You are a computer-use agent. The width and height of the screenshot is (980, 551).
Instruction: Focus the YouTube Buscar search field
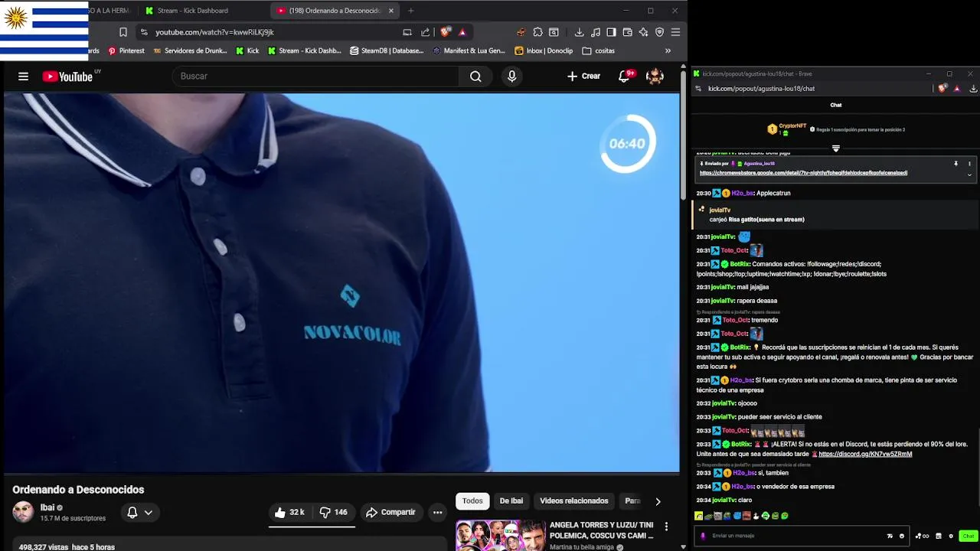(315, 77)
